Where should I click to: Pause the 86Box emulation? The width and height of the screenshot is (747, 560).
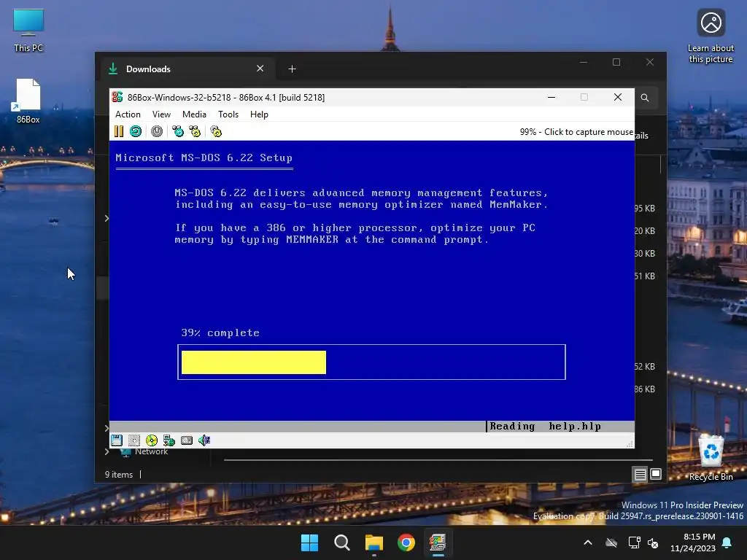[119, 131]
